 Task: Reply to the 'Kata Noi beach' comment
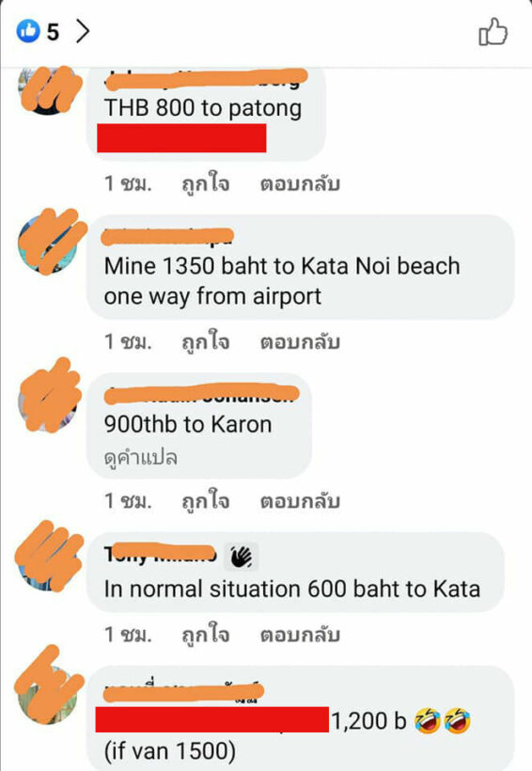pyautogui.click(x=300, y=341)
